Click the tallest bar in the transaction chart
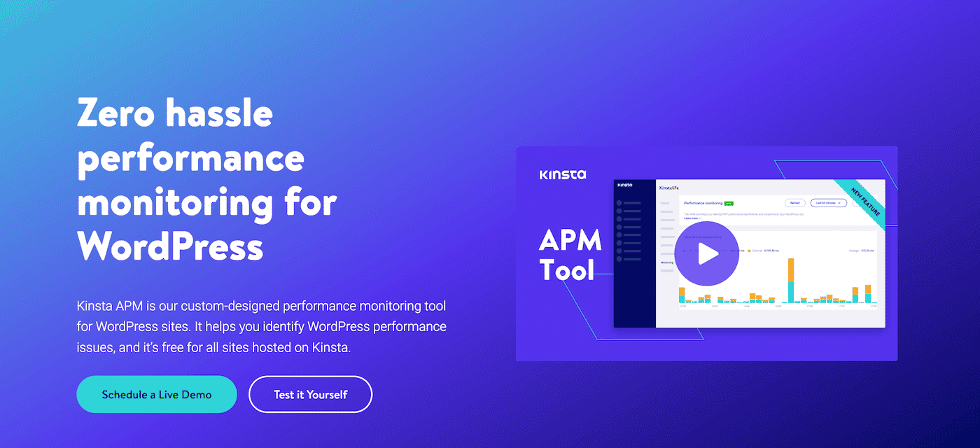The image size is (980, 448). tap(790, 280)
